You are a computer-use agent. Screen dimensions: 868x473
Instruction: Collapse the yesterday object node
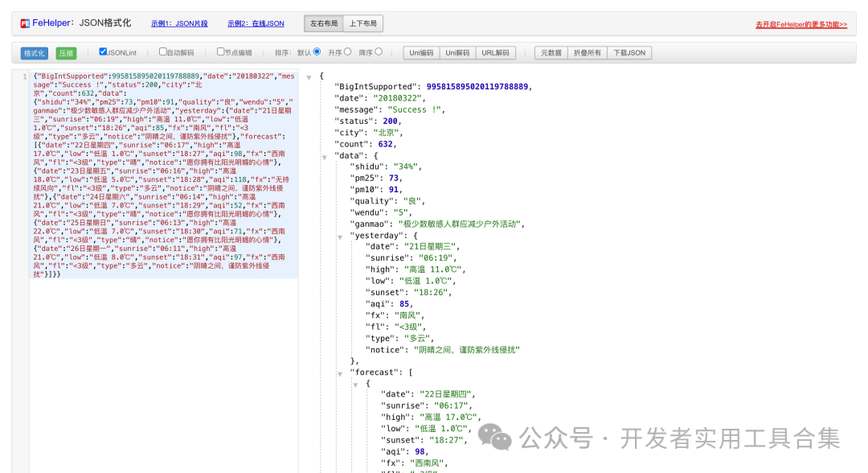pos(339,236)
